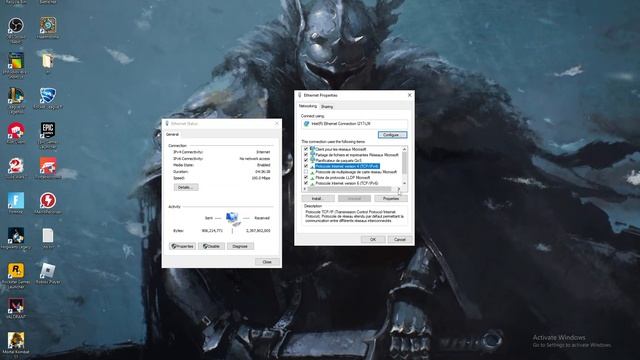
Task: Open the Roblox Player desktop shortcut
Action: click(x=48, y=271)
